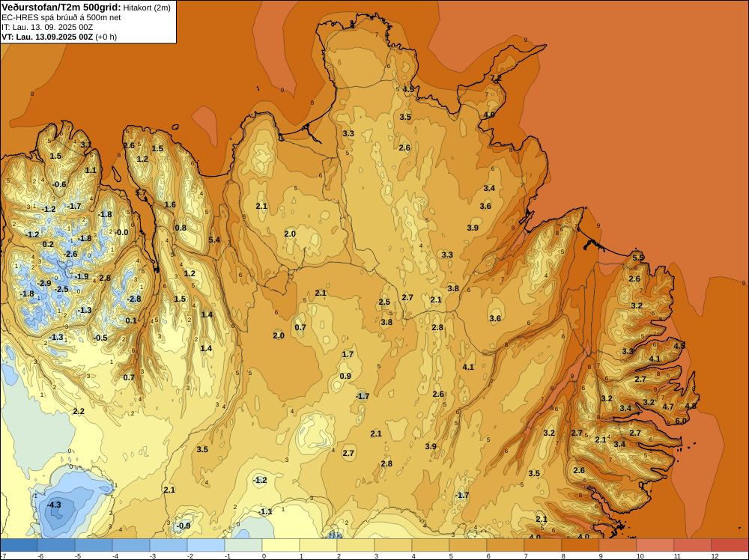Click the '5.4' temperature value on the map
Viewport: 749px width, 560px height.
click(x=214, y=240)
